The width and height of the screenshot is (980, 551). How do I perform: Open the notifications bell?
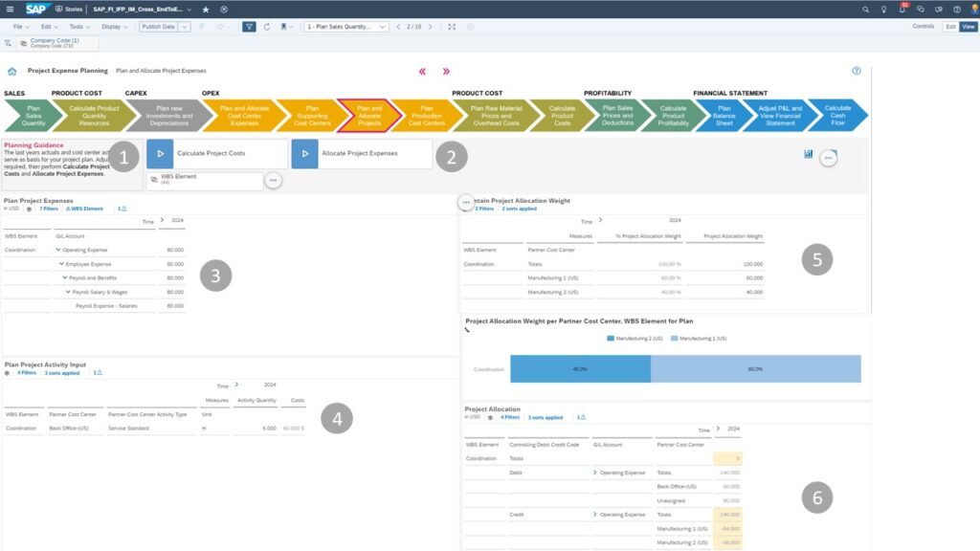click(903, 9)
